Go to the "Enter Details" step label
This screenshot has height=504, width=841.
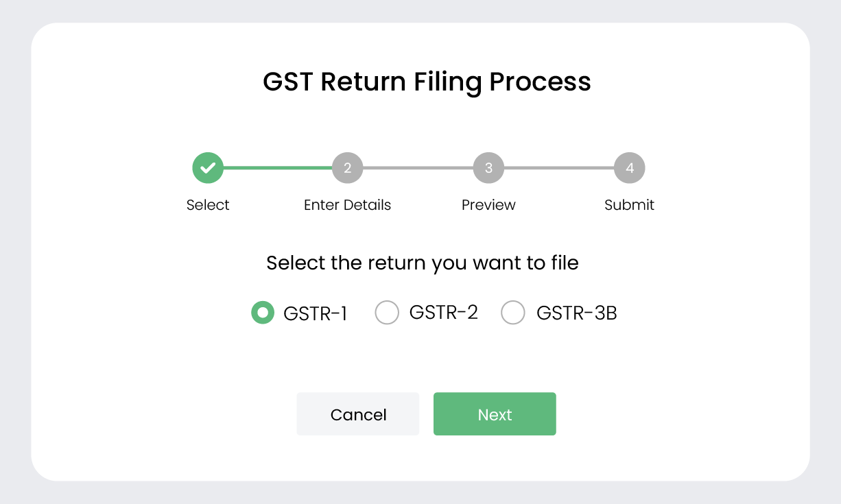coord(348,205)
